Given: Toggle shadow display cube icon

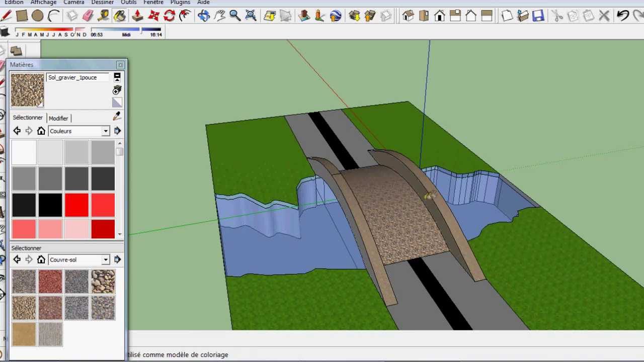Looking at the screenshot, I should [x=5, y=33].
